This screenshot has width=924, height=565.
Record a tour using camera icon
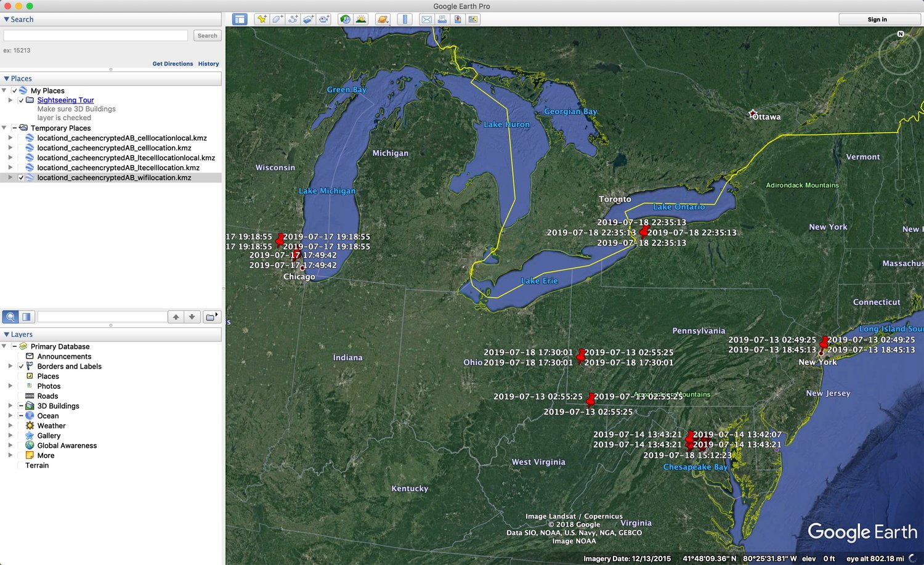tap(325, 19)
